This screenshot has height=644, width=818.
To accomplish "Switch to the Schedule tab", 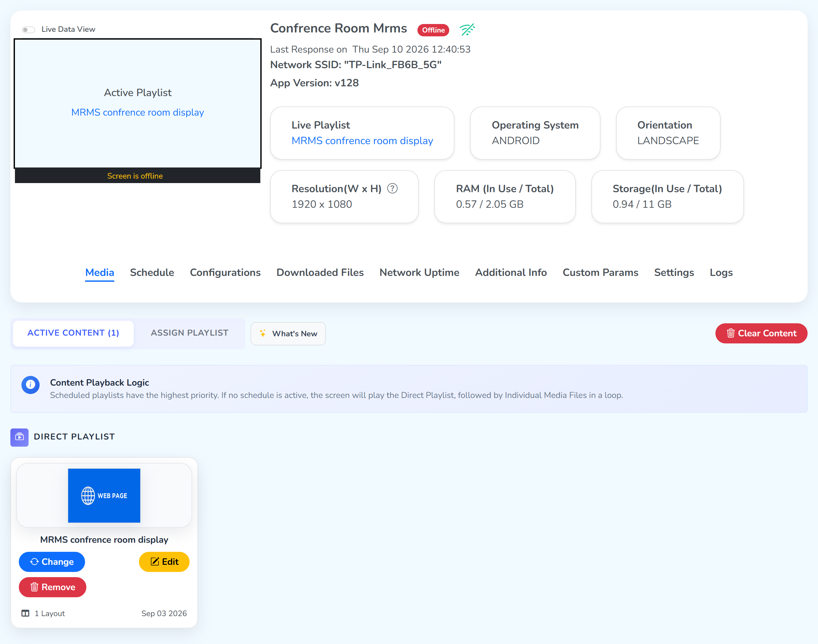I will click(x=152, y=273).
